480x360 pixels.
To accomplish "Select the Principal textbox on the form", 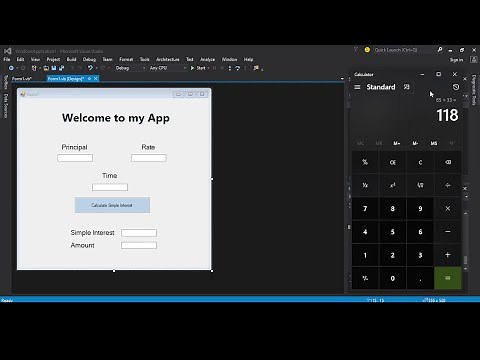I will [75, 158].
